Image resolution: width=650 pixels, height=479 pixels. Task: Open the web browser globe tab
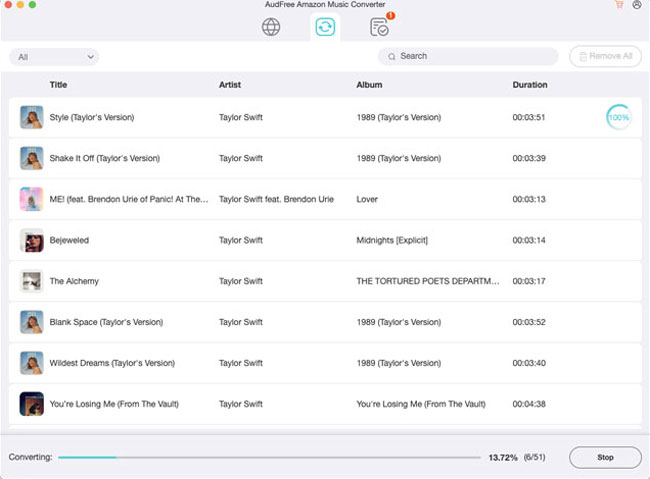[x=271, y=27]
